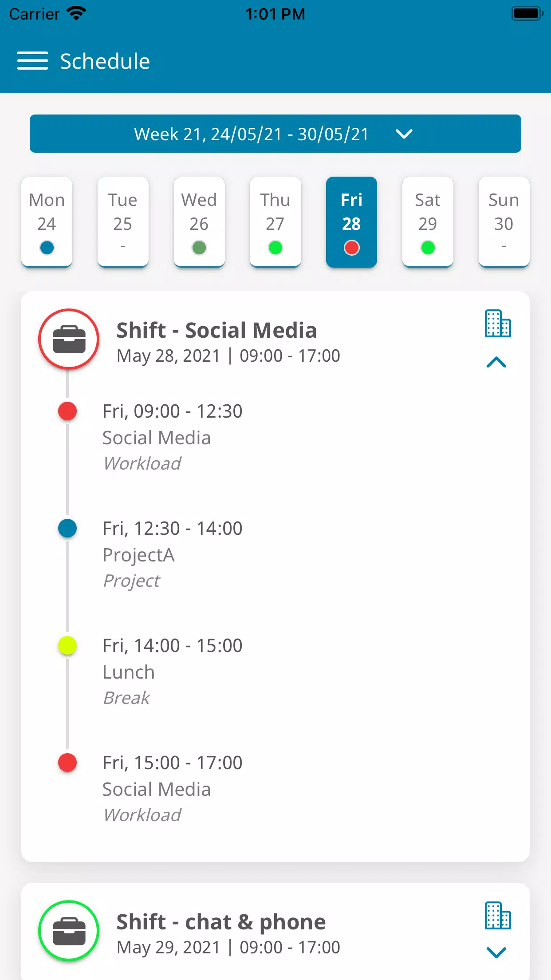The height and width of the screenshot is (980, 551).
Task: Tap the red 09:00 - 12:30 marker
Action: pos(67,411)
